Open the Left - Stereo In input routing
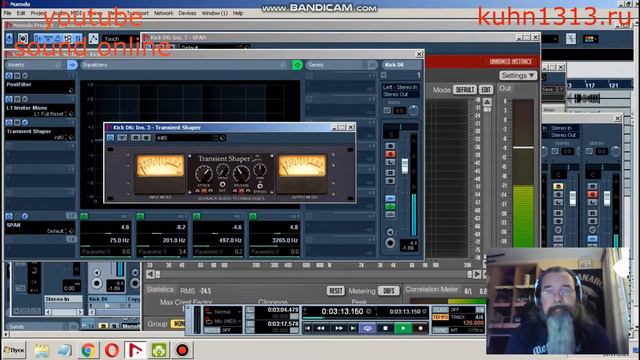 [400, 87]
